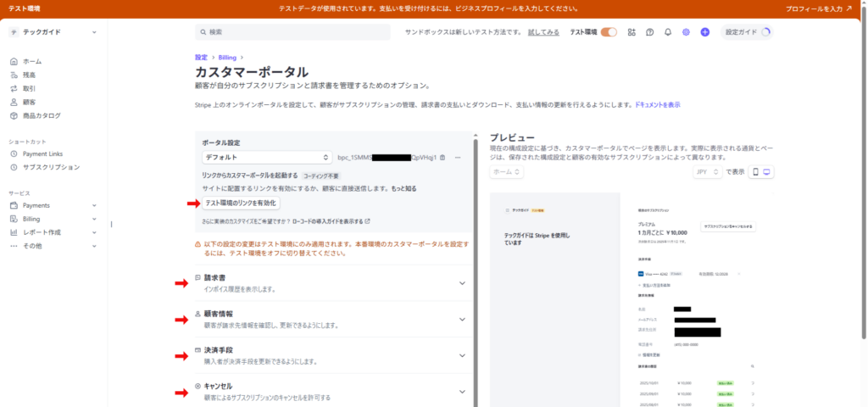868x407 pixels.
Task: Click the clock icon beside サブスクリプション
Action: pyautogui.click(x=14, y=167)
